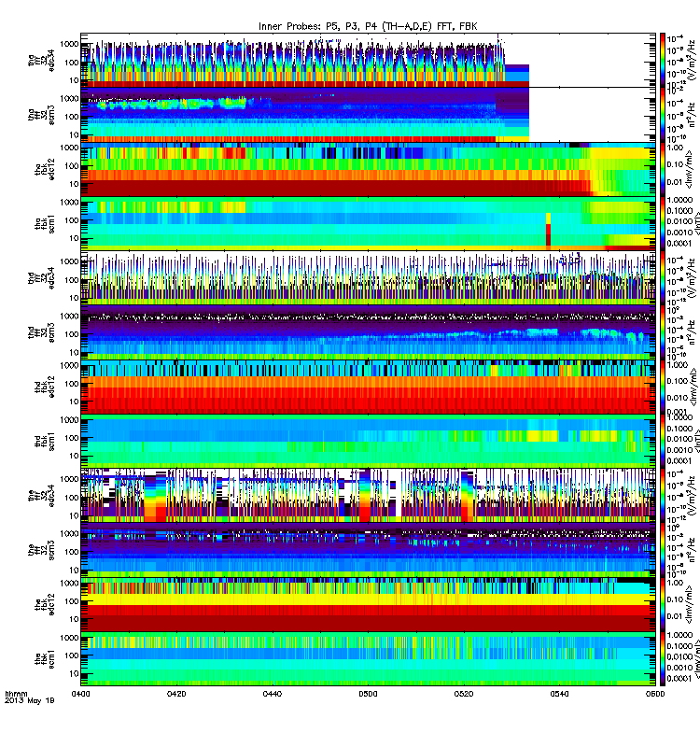Image resolution: width=700 pixels, height=747 pixels.
Task: Click the 'thd fbk scm1' panel label
Action: 45,442
